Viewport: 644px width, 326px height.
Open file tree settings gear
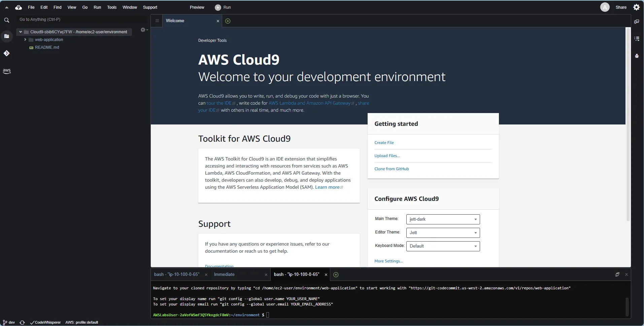[x=144, y=30]
